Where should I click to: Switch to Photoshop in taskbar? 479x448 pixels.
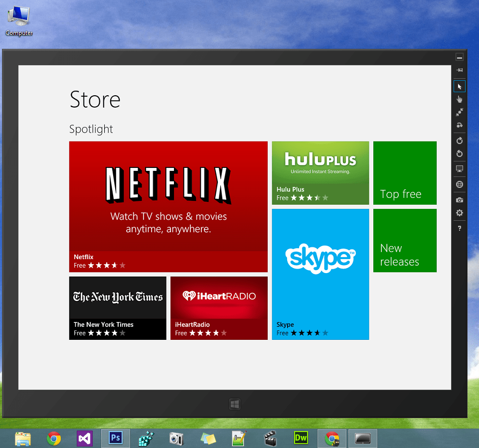click(116, 438)
